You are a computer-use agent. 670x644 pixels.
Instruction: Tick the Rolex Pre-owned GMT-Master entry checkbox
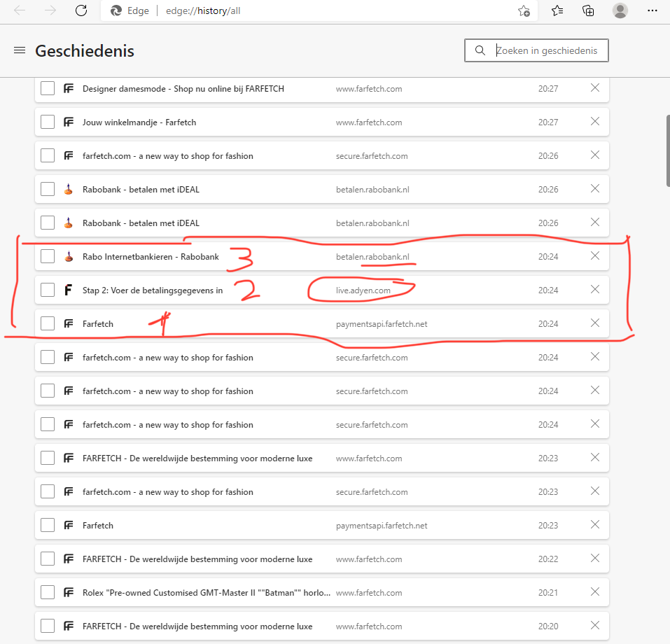click(48, 592)
